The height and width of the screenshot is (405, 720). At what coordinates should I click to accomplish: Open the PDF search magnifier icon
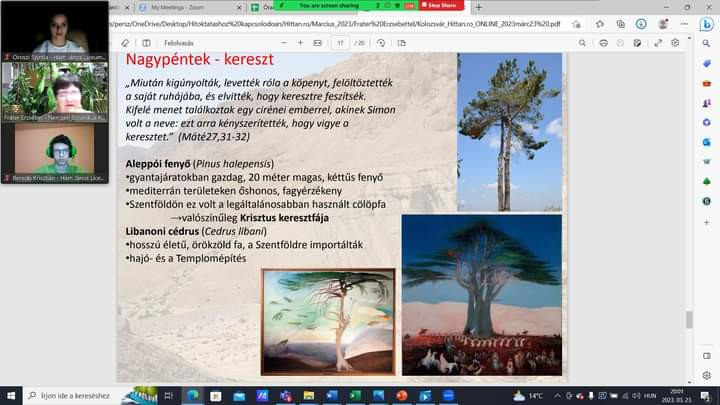(x=582, y=43)
